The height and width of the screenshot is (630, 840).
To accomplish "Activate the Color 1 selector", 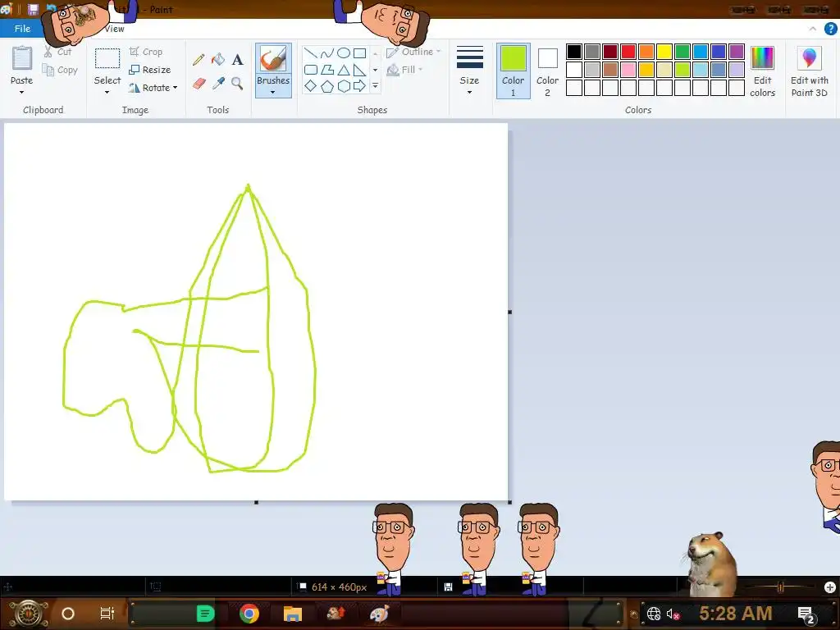I will 514,71.
